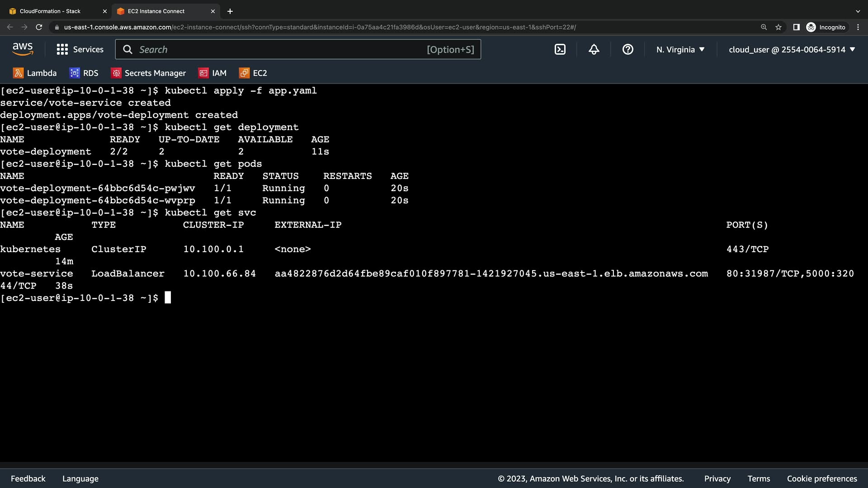
Task: Open the Secrets Manager shortcut
Action: point(148,73)
